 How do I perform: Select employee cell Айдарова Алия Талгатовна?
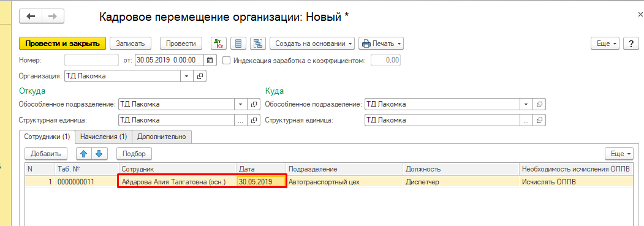pyautogui.click(x=178, y=182)
